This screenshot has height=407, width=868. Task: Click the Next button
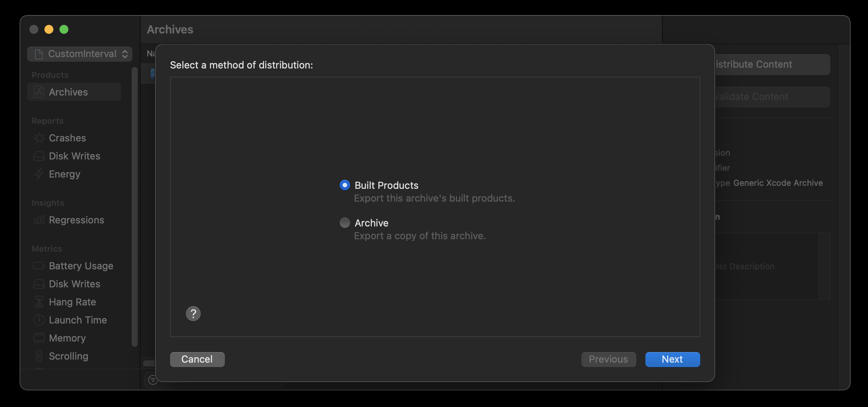pyautogui.click(x=672, y=359)
